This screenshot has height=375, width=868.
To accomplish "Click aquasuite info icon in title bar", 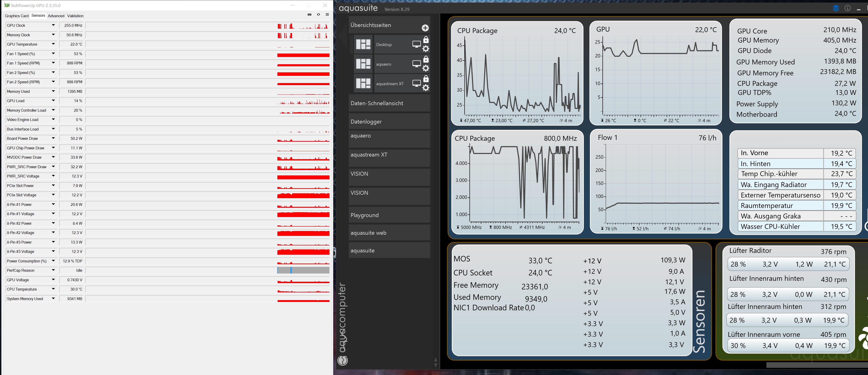I will click(848, 8).
